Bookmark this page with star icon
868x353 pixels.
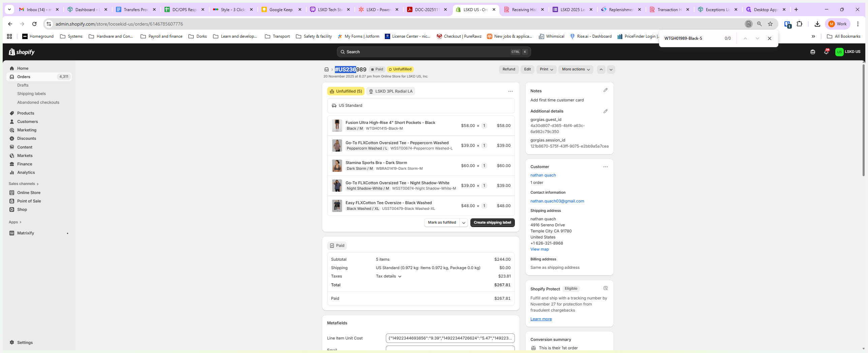point(770,24)
